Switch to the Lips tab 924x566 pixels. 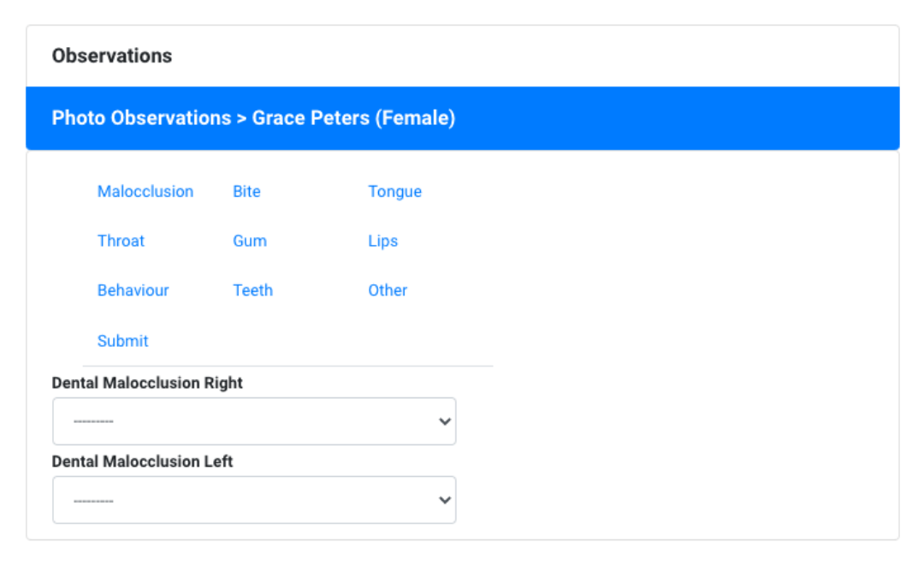(382, 241)
